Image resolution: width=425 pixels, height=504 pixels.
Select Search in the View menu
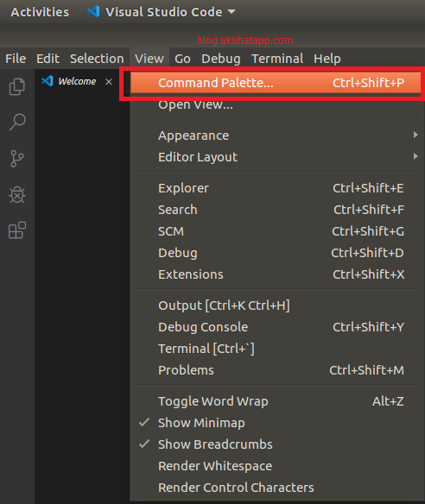click(x=277, y=210)
